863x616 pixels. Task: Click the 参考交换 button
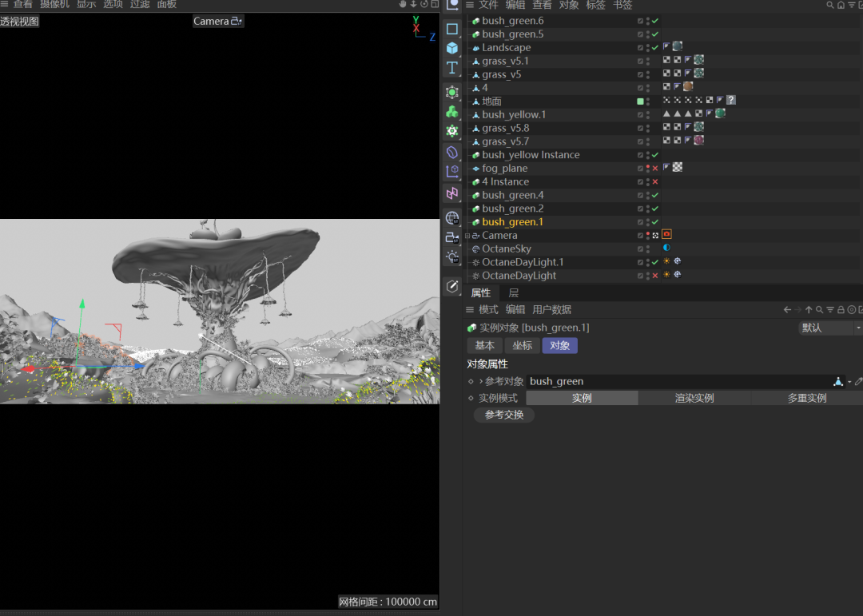click(x=503, y=415)
